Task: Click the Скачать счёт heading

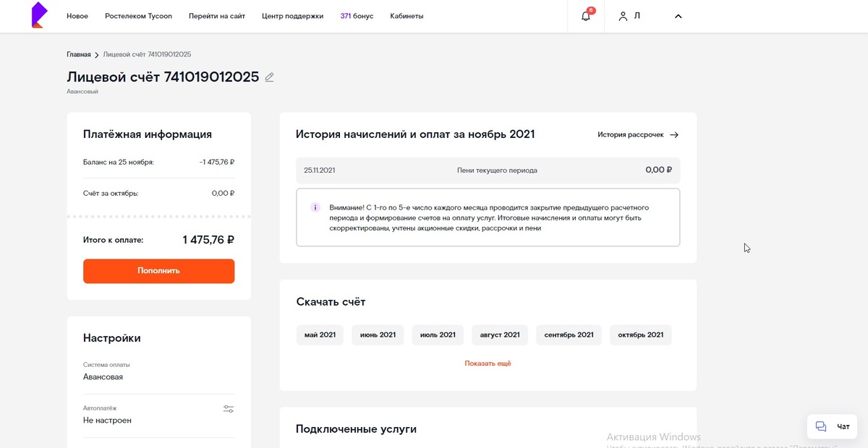Action: (x=331, y=302)
